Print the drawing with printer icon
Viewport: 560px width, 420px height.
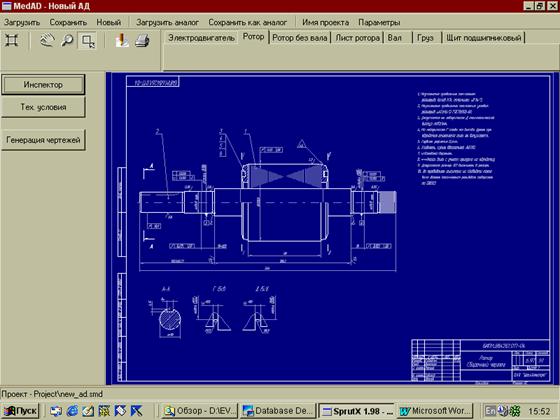[x=142, y=40]
